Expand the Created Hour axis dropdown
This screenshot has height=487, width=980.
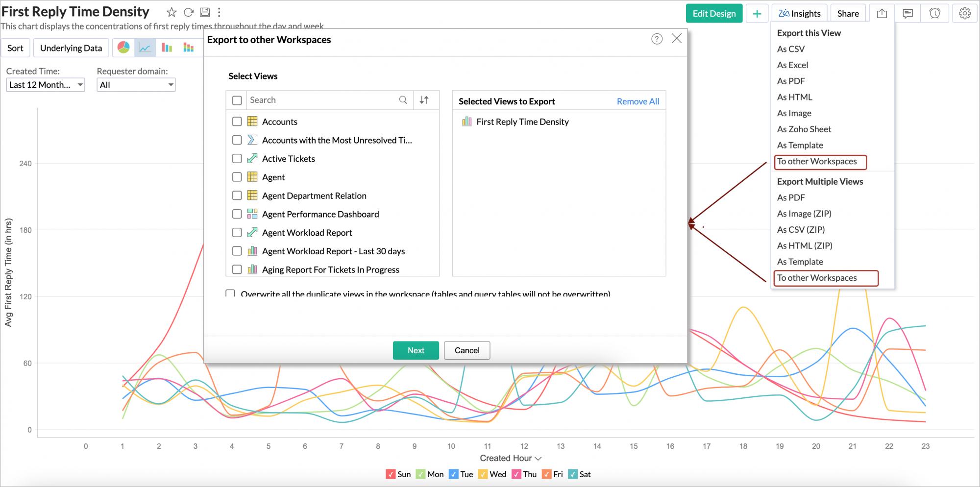(538, 458)
